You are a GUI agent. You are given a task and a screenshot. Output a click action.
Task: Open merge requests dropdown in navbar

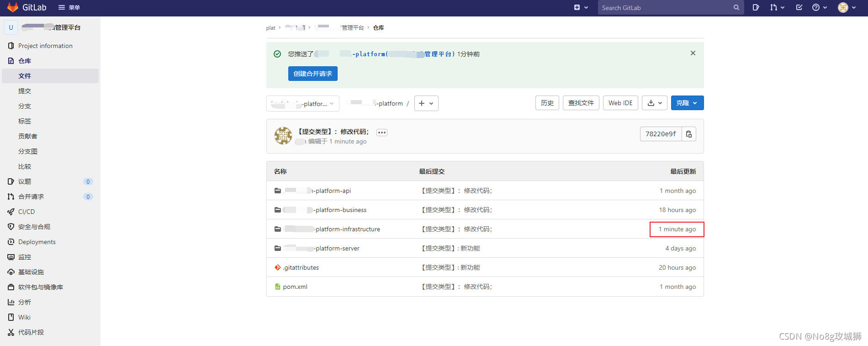[777, 7]
